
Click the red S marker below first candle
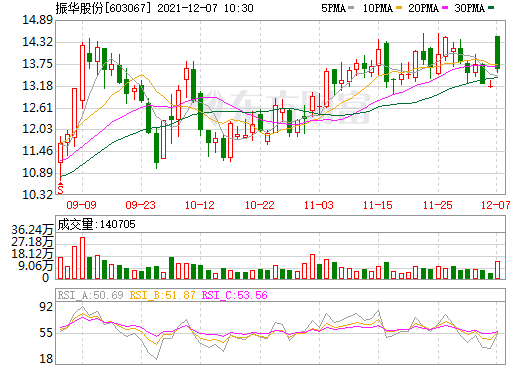pyautogui.click(x=60, y=188)
